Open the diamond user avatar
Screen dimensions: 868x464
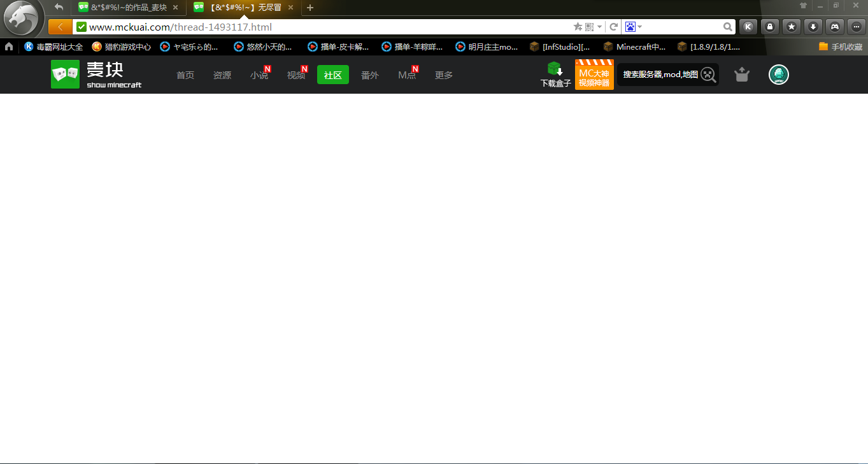(x=779, y=75)
